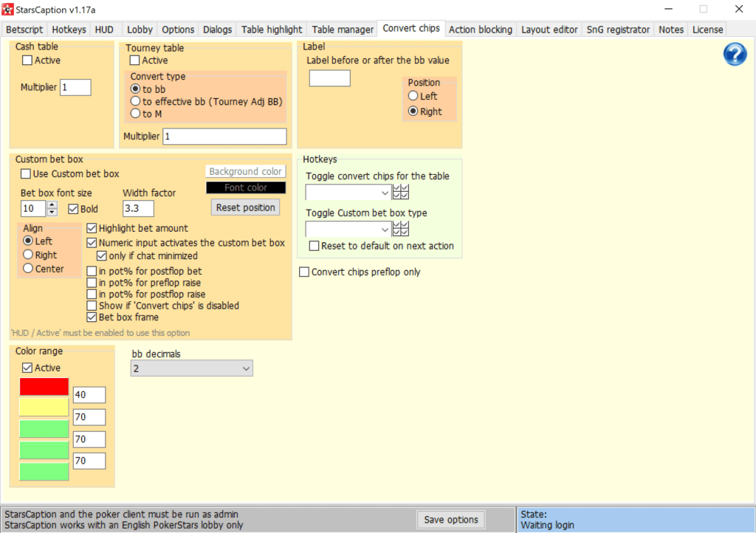Go to the Options tab
This screenshot has height=533, width=756.
pyautogui.click(x=178, y=30)
